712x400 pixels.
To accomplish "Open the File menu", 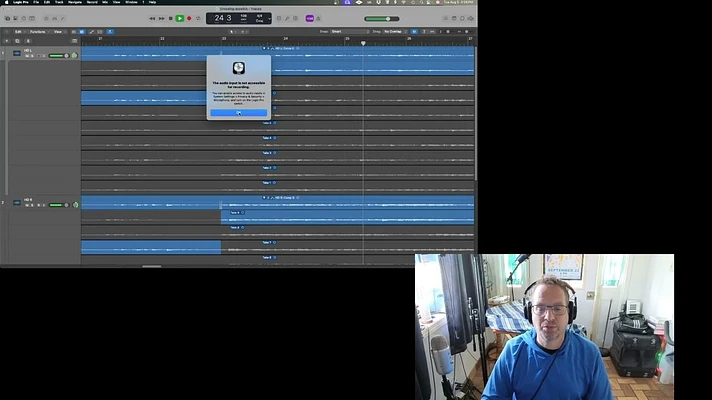I will (36, 2).
